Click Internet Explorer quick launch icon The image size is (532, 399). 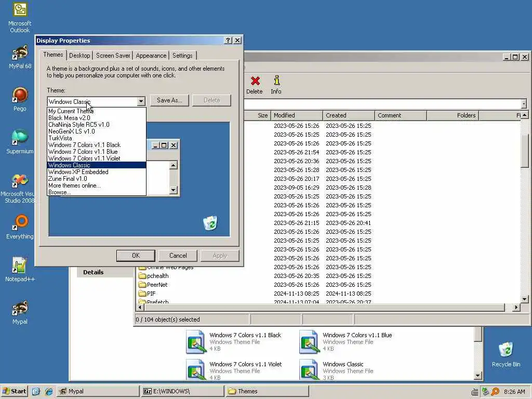[x=49, y=391]
